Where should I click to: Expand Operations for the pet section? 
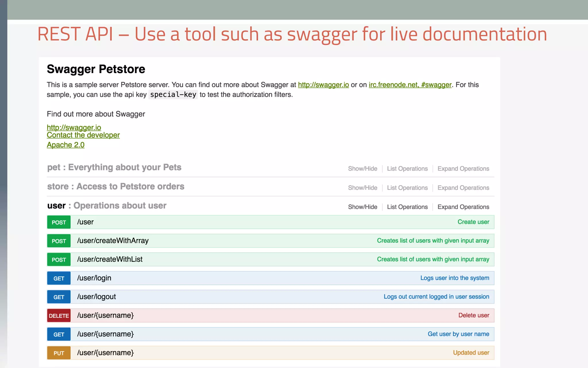pos(463,169)
